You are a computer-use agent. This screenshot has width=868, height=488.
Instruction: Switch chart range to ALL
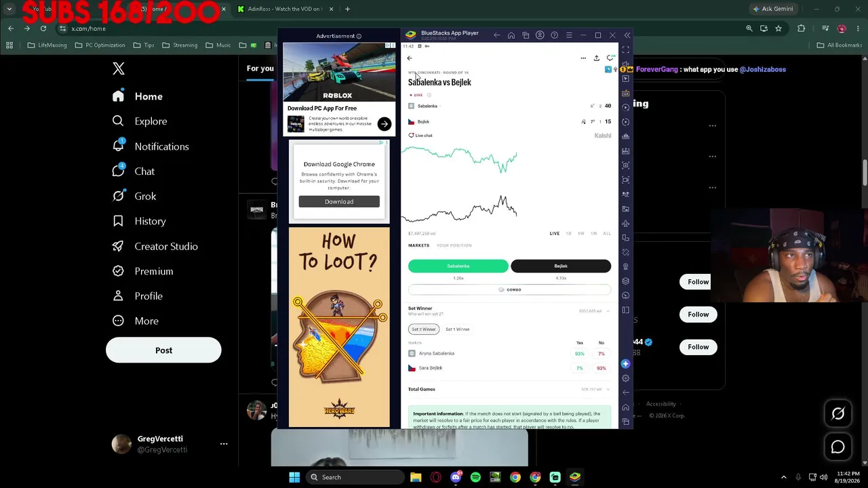click(x=607, y=233)
